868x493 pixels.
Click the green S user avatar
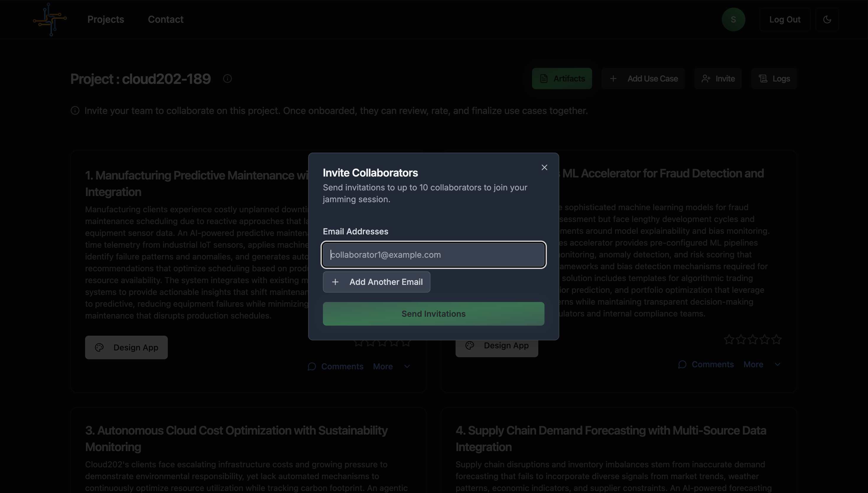733,19
